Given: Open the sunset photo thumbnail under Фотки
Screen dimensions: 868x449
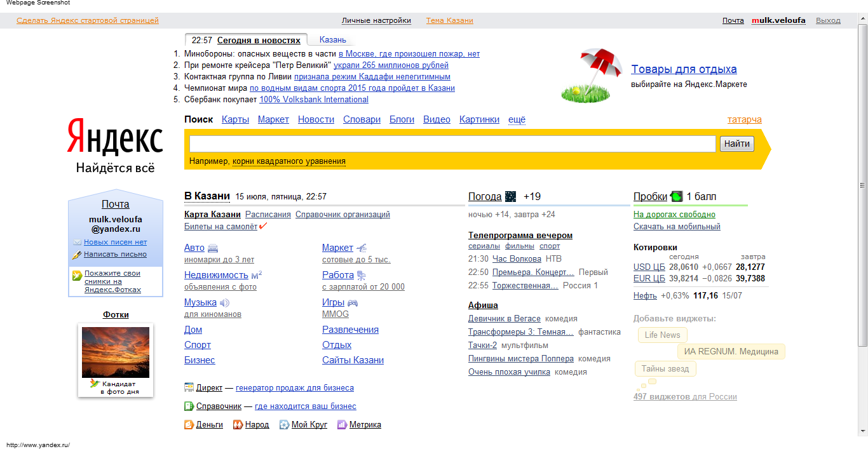Looking at the screenshot, I should click(x=116, y=352).
